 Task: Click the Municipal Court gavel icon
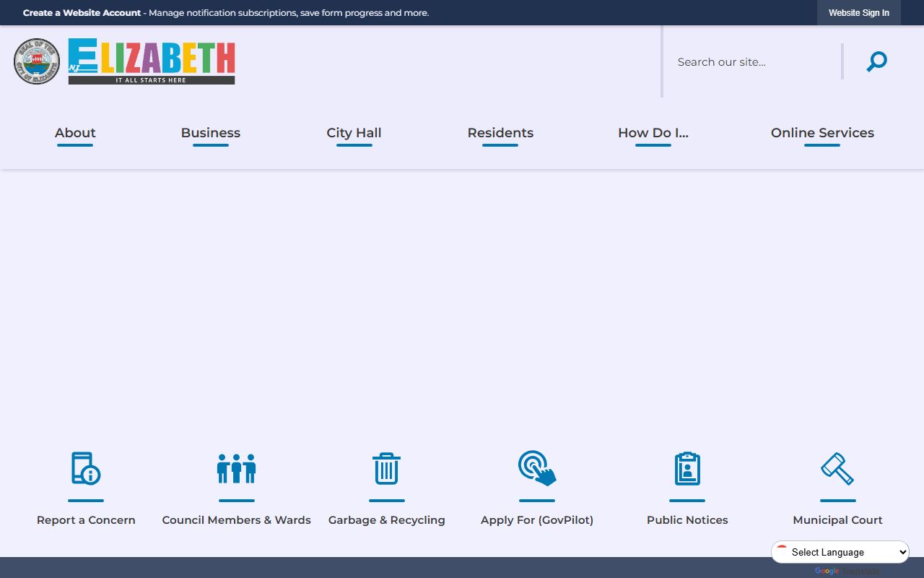(837, 468)
